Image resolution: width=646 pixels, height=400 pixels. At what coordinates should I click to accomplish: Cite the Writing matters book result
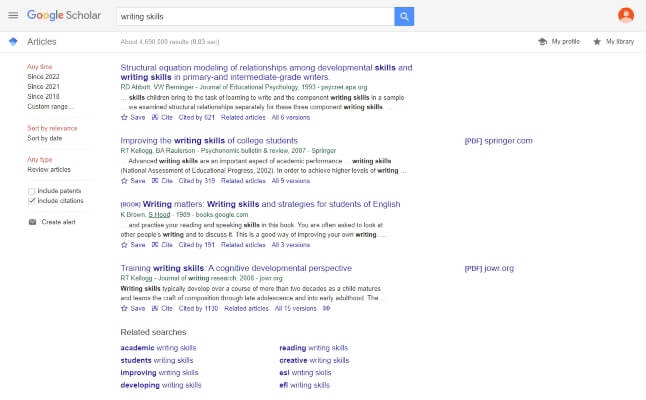tap(162, 245)
